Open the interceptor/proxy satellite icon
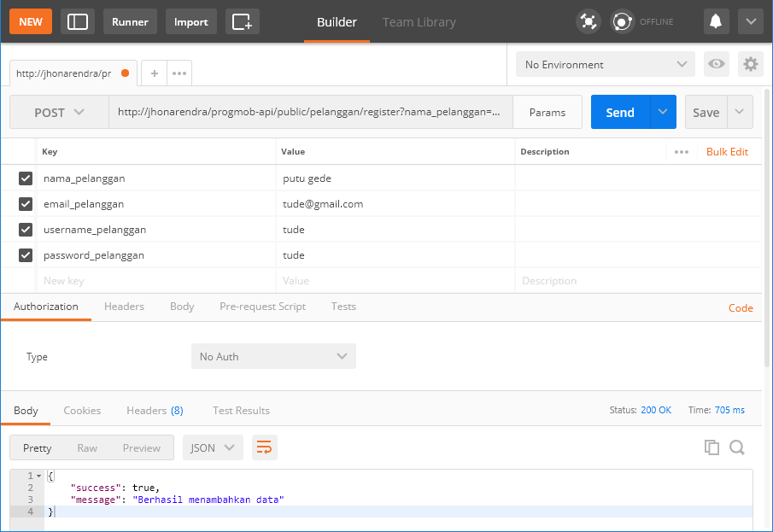 point(589,21)
